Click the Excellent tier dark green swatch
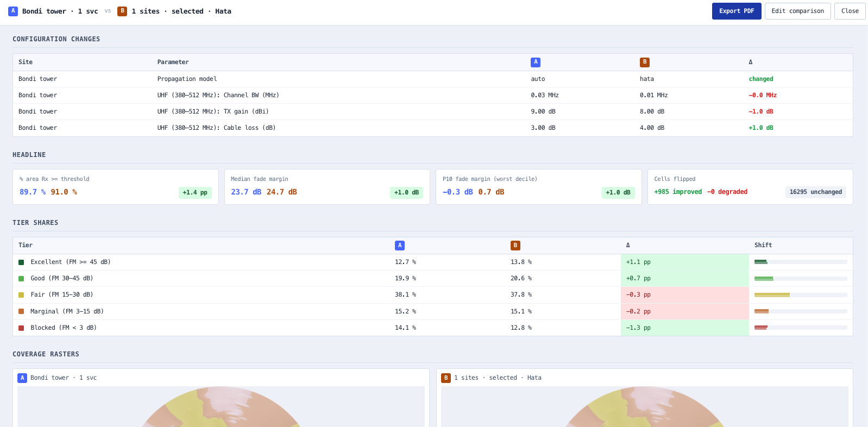Screen dimensions: 868x427 pos(21,262)
